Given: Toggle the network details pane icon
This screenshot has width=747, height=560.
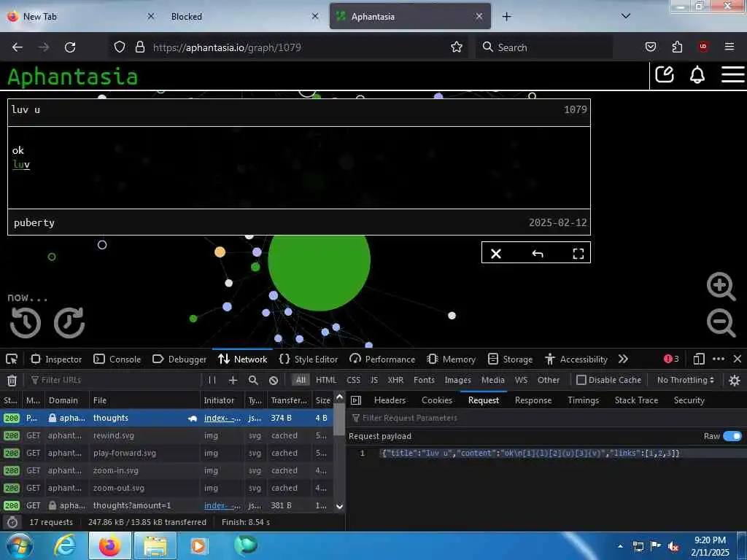Looking at the screenshot, I should tap(356, 400).
